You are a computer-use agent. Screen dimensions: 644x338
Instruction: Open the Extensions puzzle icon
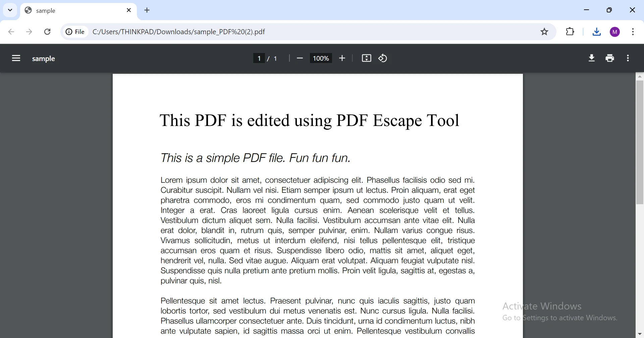[570, 32]
